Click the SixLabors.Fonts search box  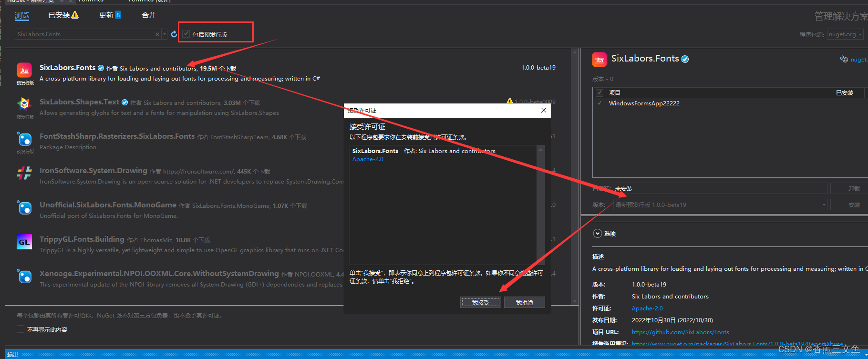[85, 34]
